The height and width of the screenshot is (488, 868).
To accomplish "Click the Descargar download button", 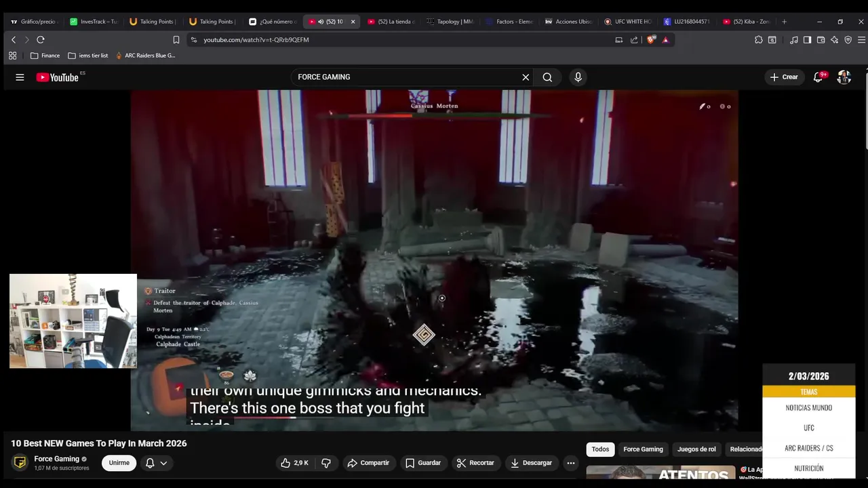I will 532,463.
